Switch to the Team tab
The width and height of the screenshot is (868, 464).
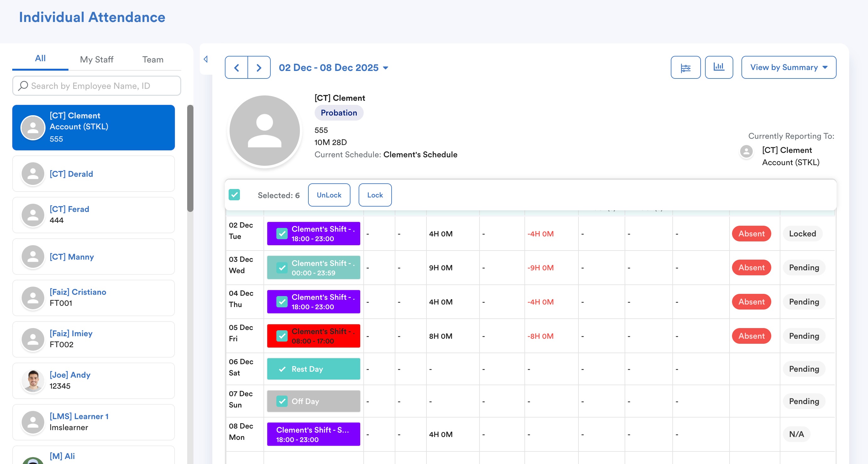(153, 60)
